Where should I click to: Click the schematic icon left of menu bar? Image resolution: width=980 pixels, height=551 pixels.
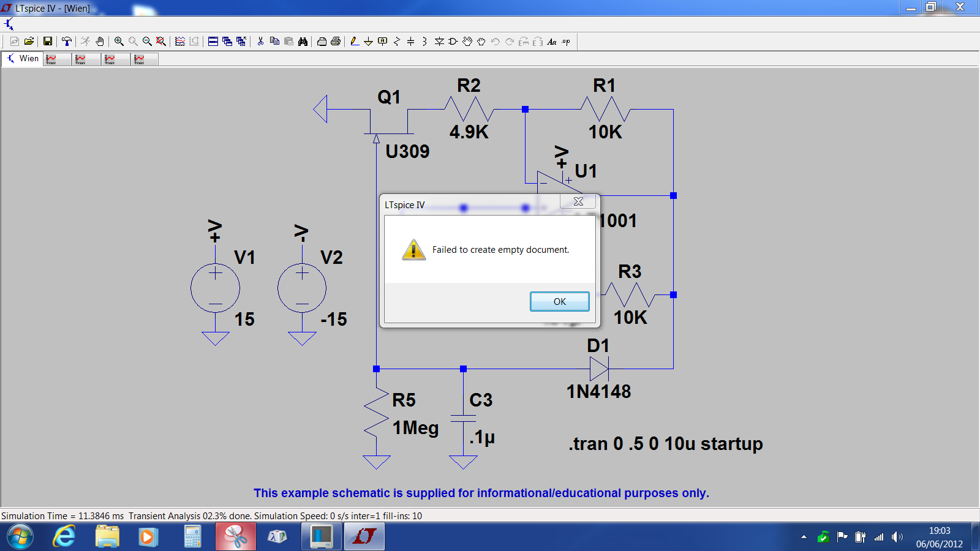click(x=9, y=24)
